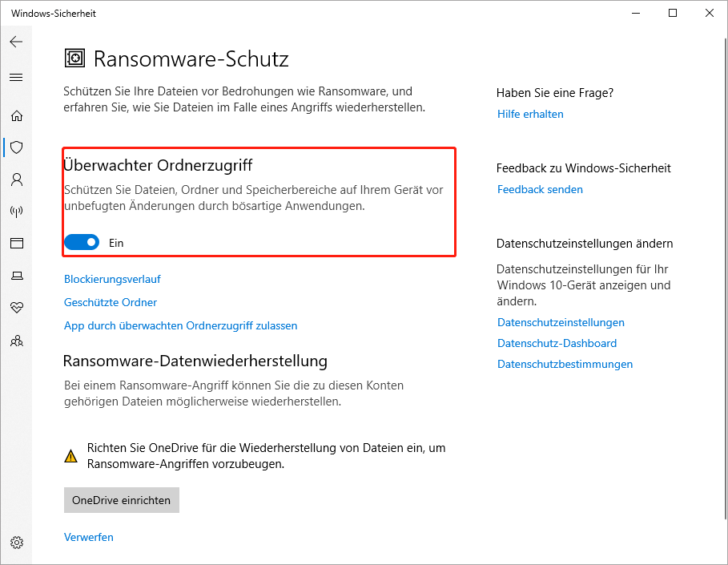Open device security laptop icon
728x565 pixels.
point(17,276)
